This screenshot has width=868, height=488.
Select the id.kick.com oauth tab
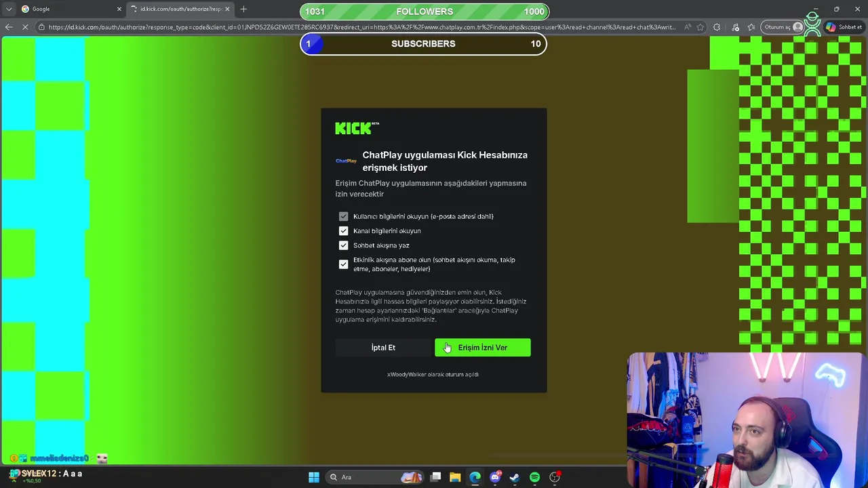180,9
